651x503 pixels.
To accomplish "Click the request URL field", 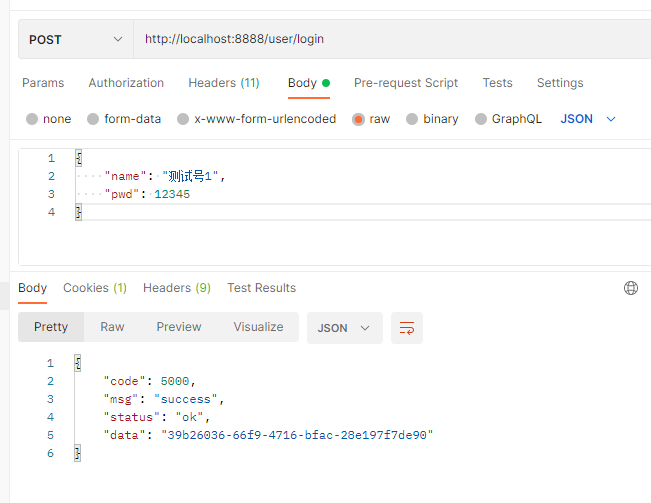I will tap(392, 39).
